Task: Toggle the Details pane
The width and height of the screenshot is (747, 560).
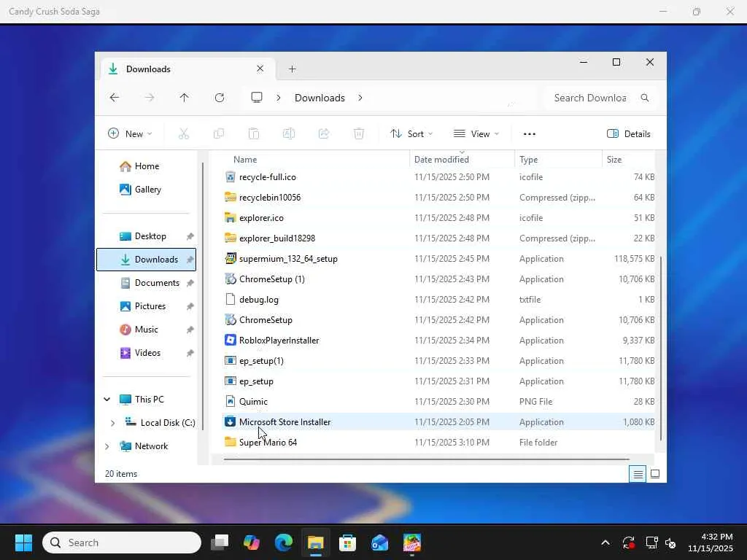Action: coord(628,134)
